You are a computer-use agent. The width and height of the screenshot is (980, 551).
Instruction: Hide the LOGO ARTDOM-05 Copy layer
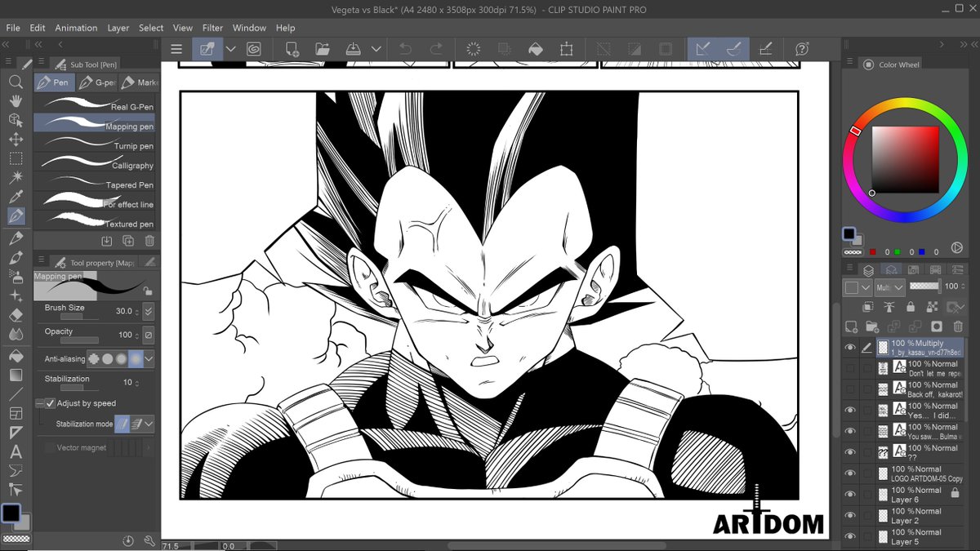(850, 473)
